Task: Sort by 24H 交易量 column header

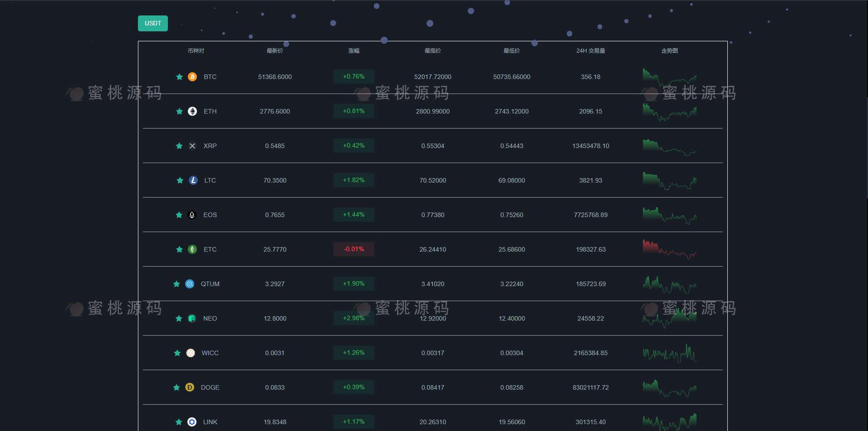Action: pos(590,51)
